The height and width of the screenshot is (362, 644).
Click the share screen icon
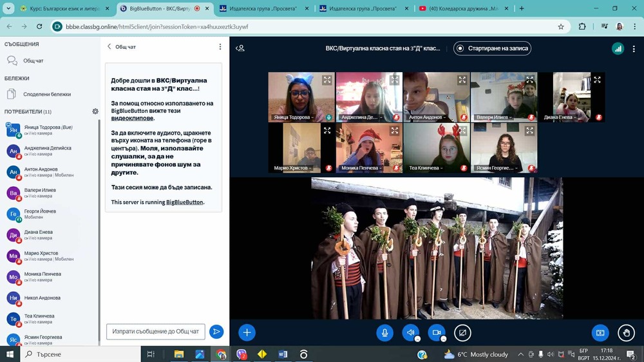coord(462,332)
